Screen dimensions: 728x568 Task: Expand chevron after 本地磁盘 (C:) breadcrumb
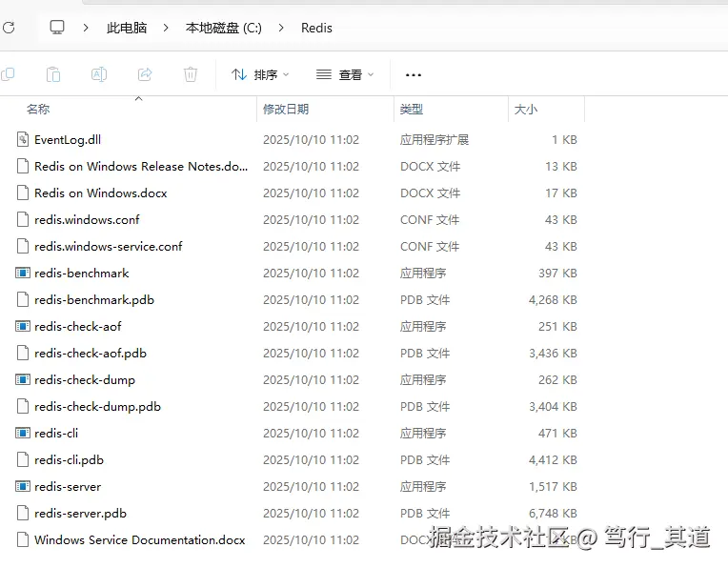point(281,28)
